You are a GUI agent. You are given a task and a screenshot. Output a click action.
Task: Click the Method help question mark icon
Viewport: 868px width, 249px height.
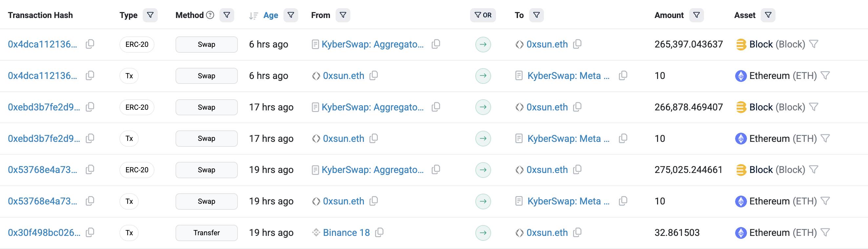click(x=210, y=15)
